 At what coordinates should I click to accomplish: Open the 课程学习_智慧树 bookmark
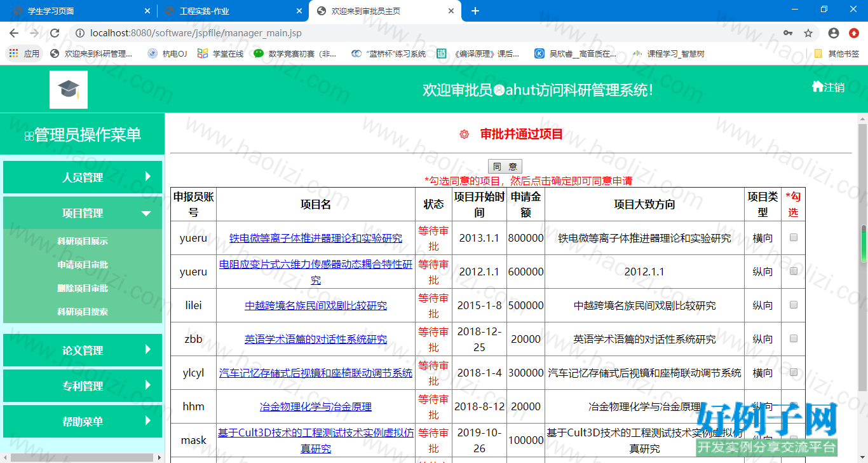coord(668,54)
